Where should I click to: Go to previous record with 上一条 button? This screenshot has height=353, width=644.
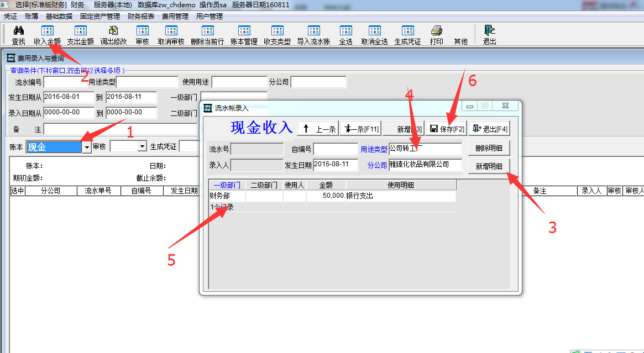[318, 129]
